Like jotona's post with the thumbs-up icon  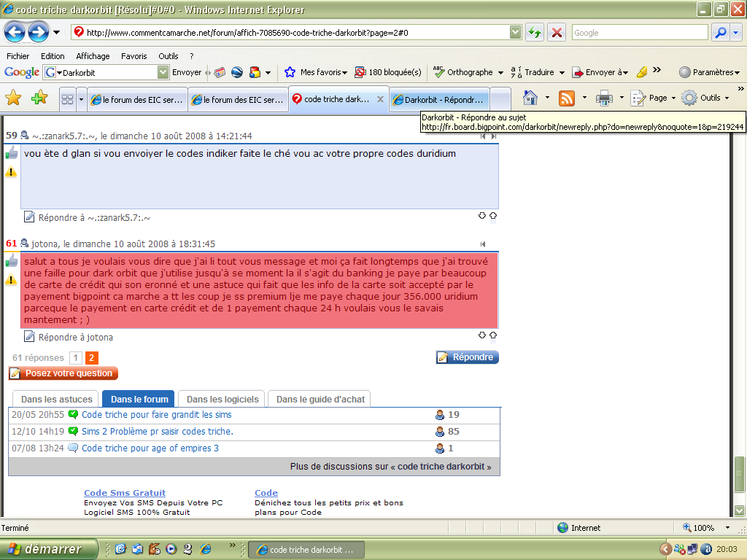[x=12, y=261]
